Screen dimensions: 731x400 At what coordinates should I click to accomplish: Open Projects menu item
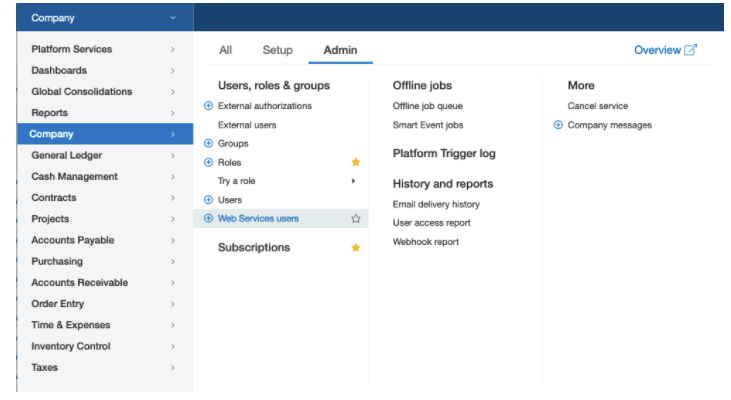coord(105,219)
